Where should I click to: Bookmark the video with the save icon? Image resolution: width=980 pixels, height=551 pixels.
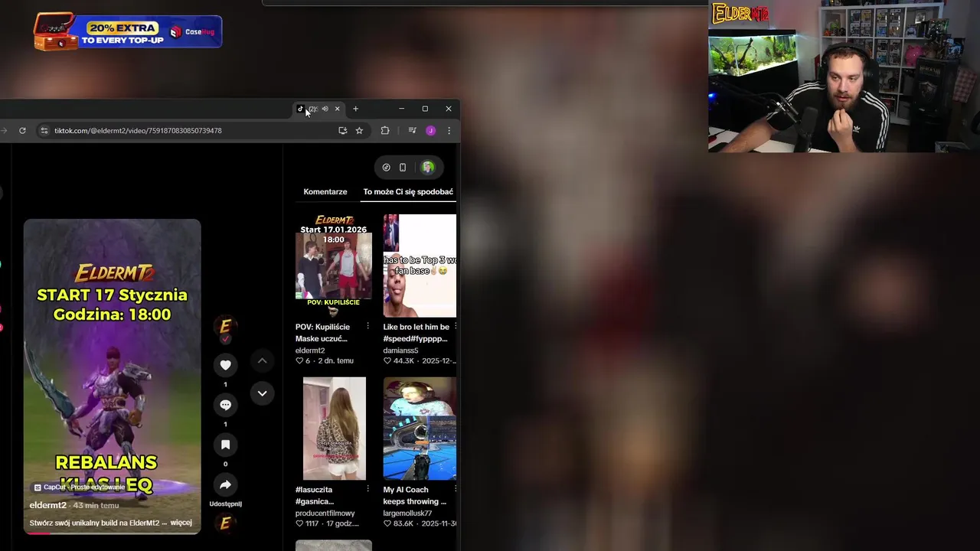coord(225,445)
